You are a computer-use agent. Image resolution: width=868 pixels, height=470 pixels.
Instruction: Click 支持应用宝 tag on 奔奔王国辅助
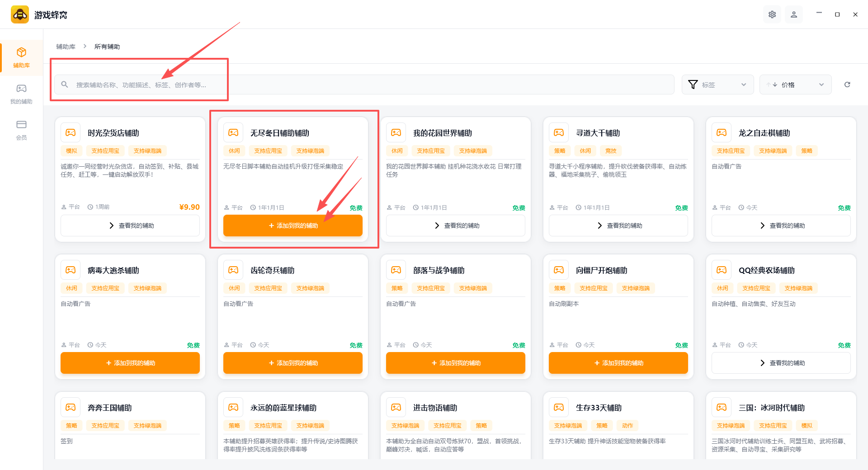click(x=105, y=426)
